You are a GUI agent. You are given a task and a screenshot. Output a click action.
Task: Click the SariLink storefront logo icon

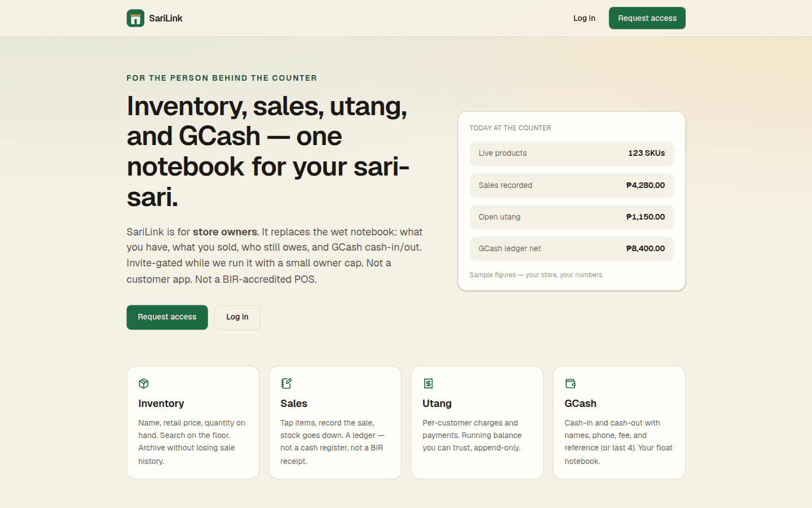(x=135, y=18)
